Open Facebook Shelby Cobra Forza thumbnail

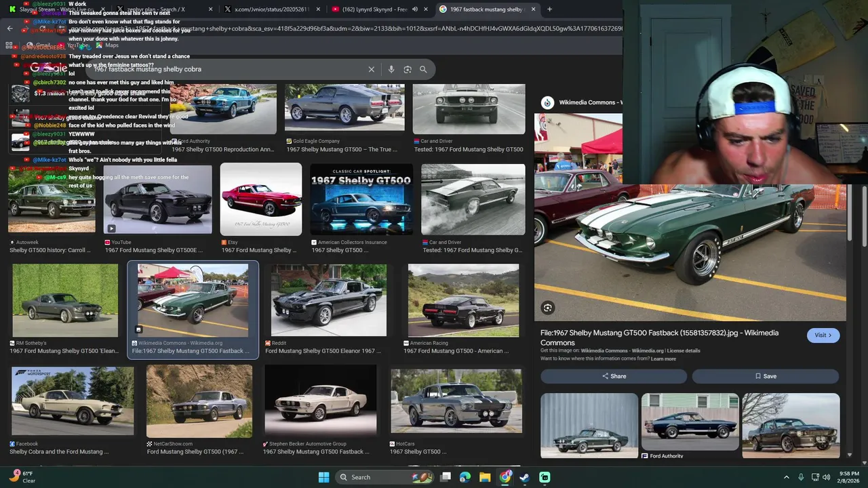point(73,401)
